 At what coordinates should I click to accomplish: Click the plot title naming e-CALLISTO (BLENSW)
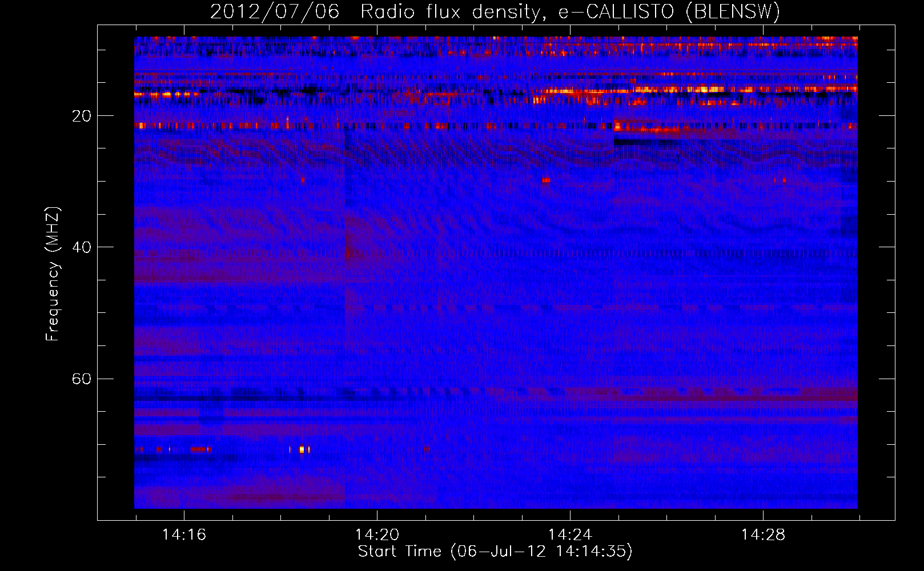495,12
